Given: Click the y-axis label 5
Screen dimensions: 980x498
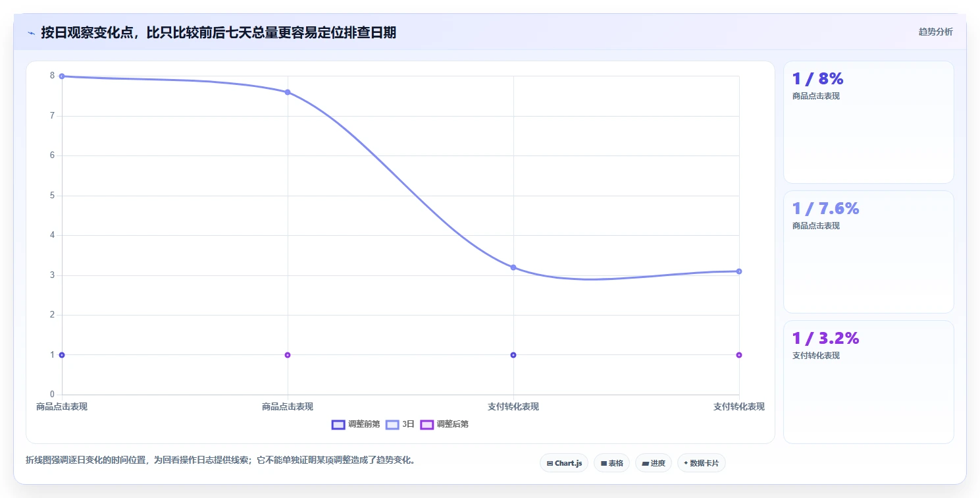Looking at the screenshot, I should pos(52,196).
